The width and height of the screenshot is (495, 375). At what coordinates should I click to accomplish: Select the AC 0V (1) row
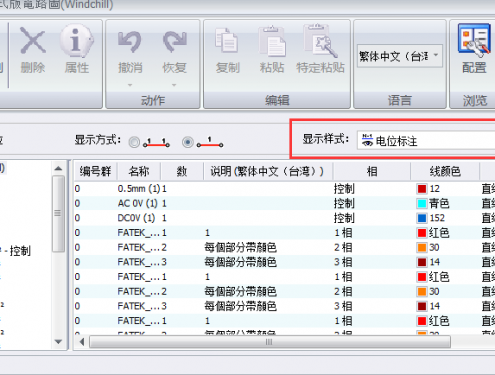tap(284, 203)
